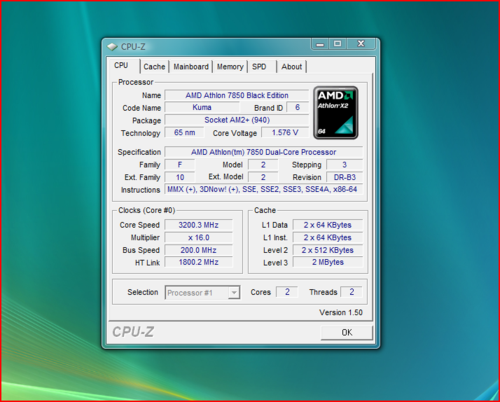Click the Specification field 'AMD Athlon(tm) 7850 Dual-Core Processor'
Screen dimensions: 500x402
click(264, 152)
